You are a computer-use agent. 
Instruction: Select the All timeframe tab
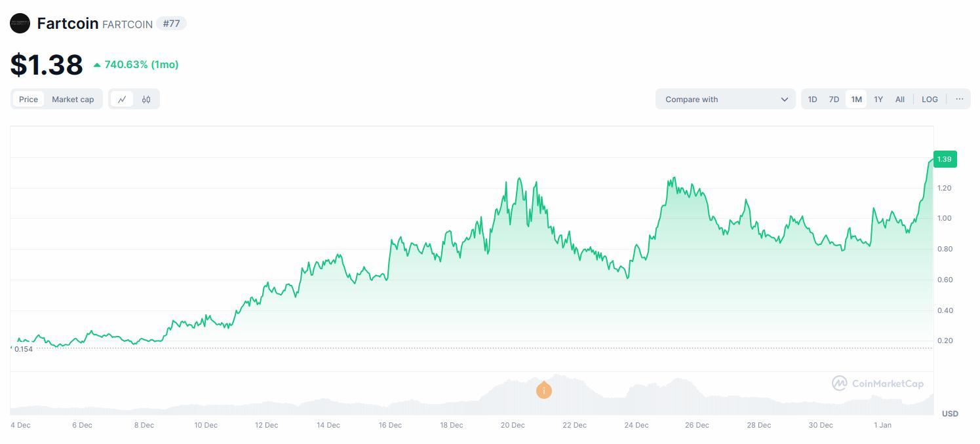point(899,99)
